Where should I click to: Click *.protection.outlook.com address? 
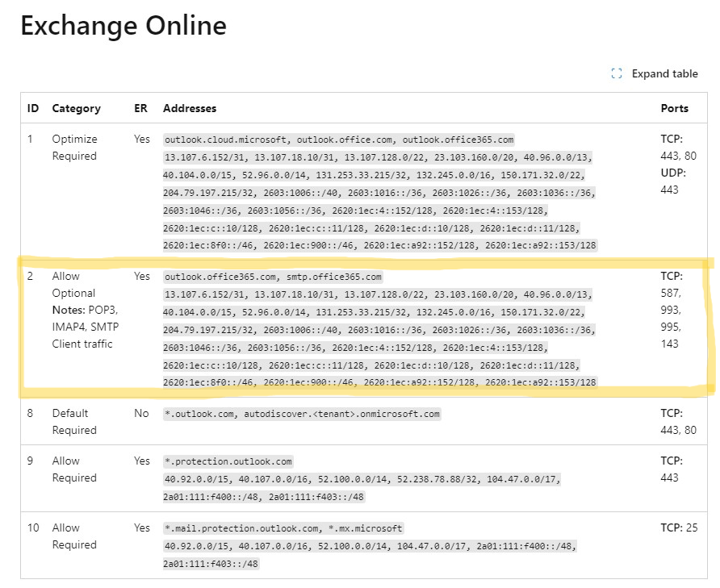pyautogui.click(x=228, y=462)
